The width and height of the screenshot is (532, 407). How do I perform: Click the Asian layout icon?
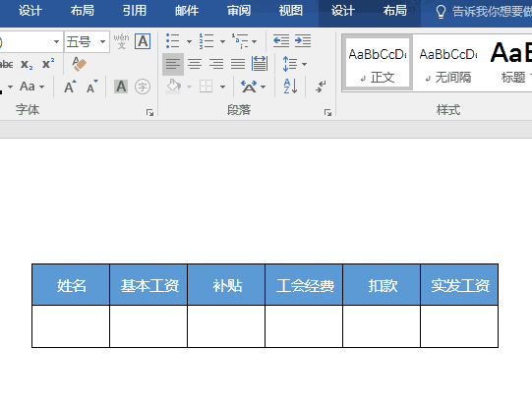[249, 87]
